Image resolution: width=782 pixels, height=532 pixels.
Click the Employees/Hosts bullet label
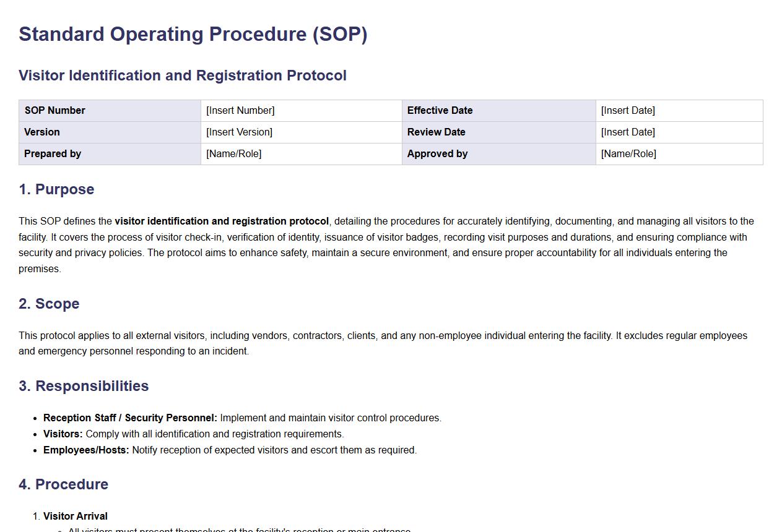(x=86, y=450)
